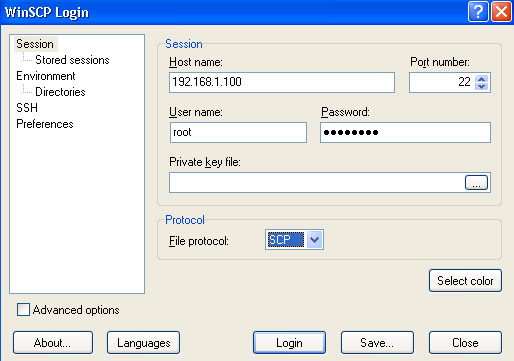Click the Host name input field
The height and width of the screenshot is (361, 514).
pos(282,82)
